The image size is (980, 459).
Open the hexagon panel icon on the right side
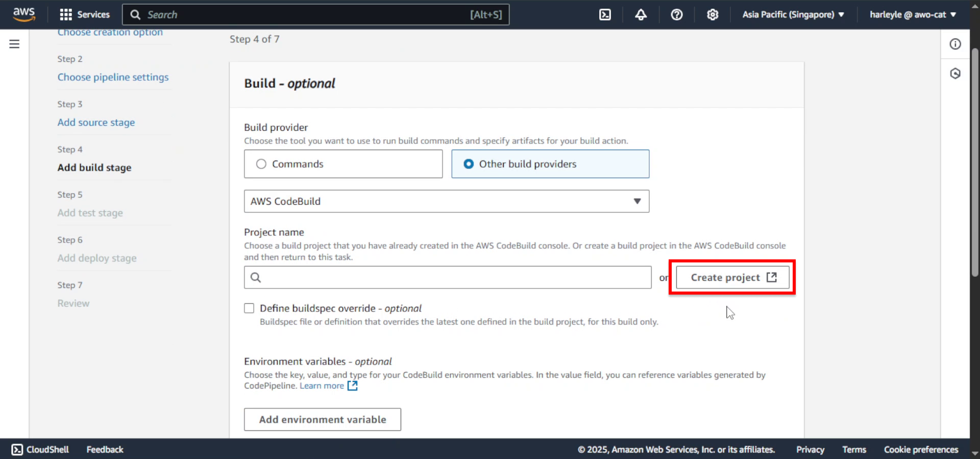tap(955, 74)
